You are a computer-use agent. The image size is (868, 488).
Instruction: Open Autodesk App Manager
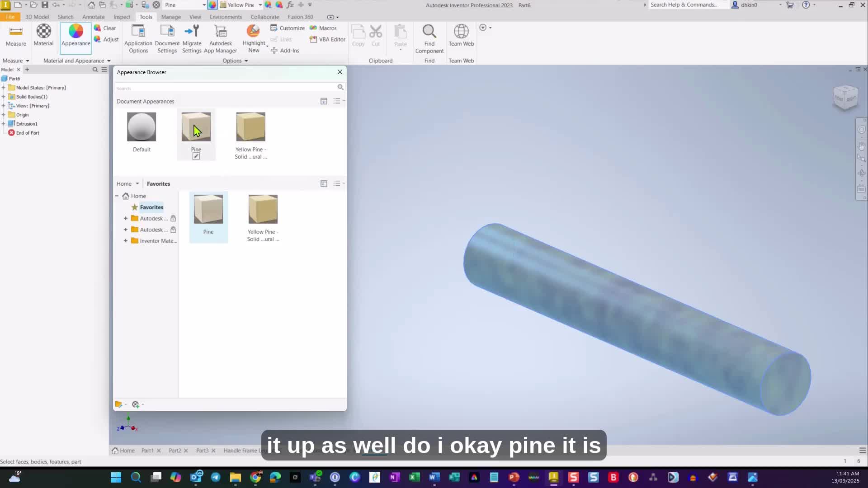tap(221, 38)
